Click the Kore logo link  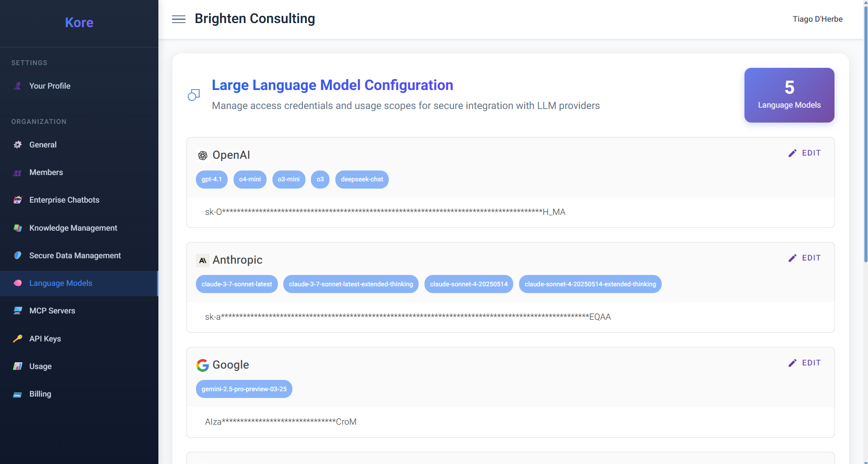tap(79, 23)
